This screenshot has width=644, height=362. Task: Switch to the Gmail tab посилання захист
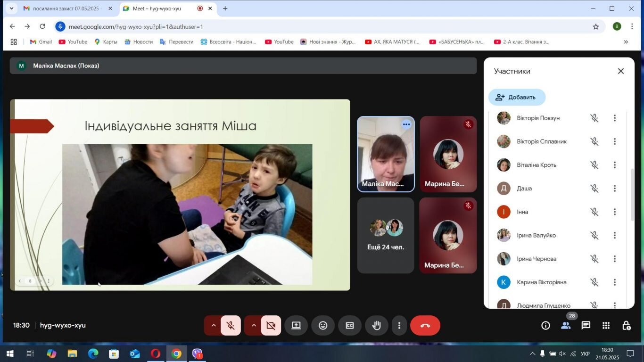pyautogui.click(x=68, y=8)
